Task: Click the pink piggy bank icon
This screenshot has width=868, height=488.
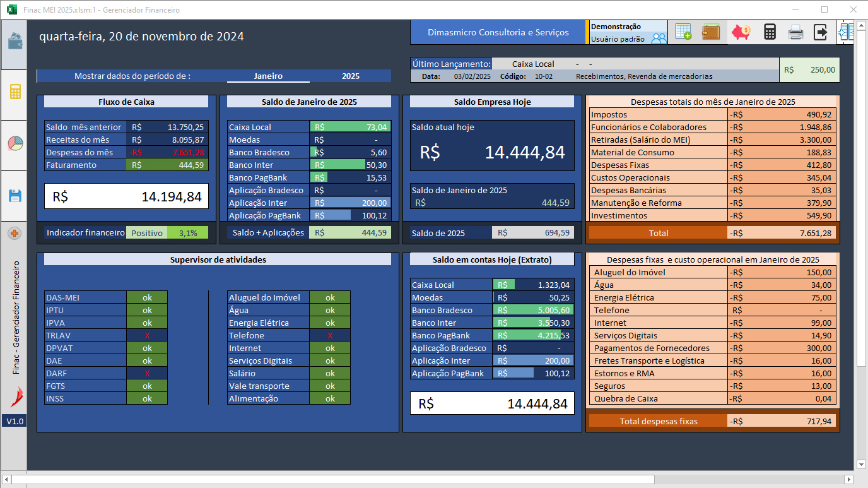Action: [x=740, y=32]
